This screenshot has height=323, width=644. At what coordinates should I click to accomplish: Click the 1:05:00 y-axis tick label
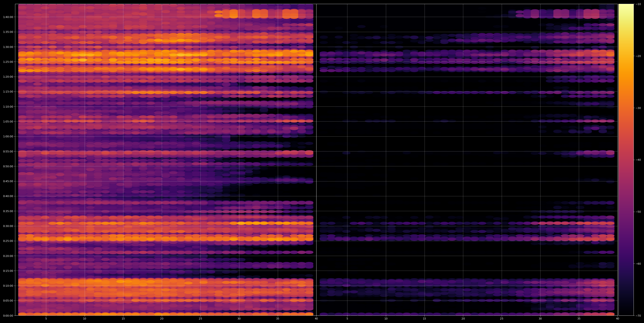coord(8,121)
